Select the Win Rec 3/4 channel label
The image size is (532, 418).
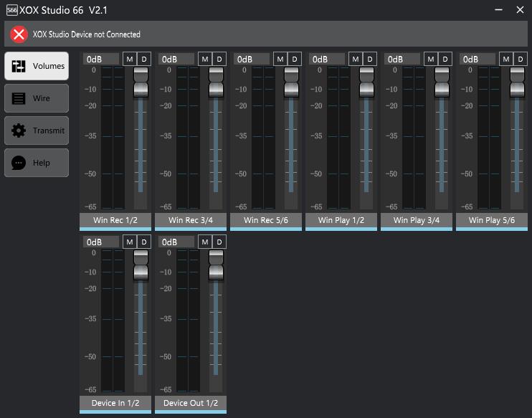(191, 221)
